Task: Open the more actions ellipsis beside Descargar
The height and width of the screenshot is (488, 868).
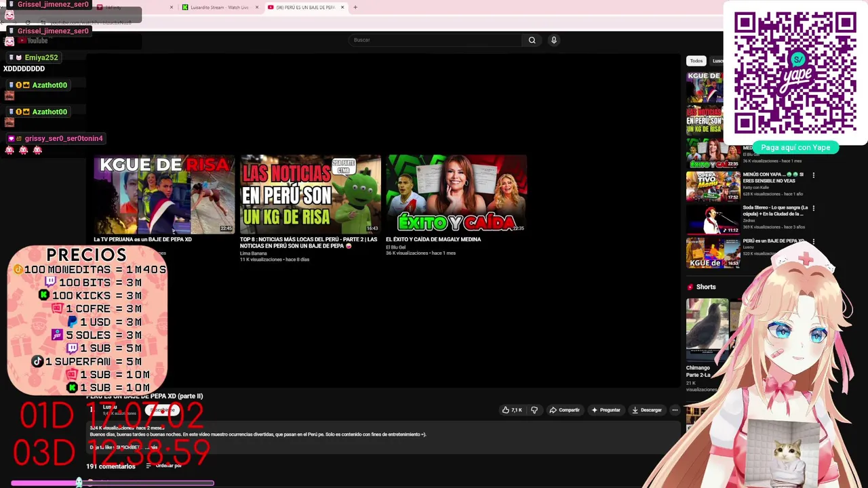Action: tap(675, 410)
